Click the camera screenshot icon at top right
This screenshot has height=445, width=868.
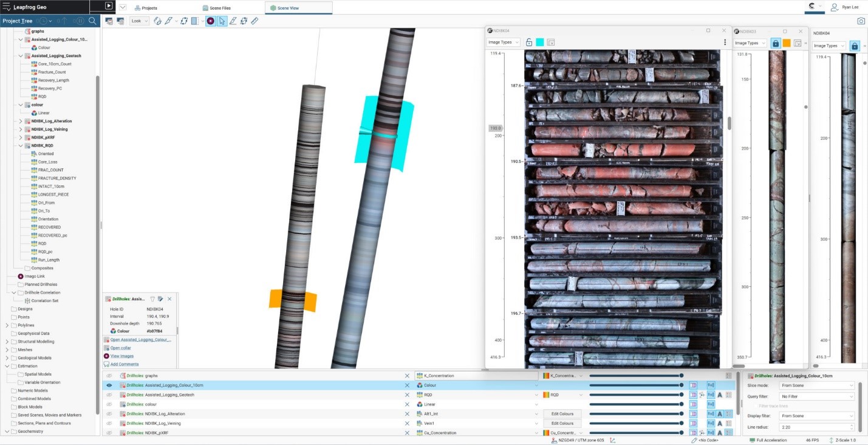tap(861, 21)
